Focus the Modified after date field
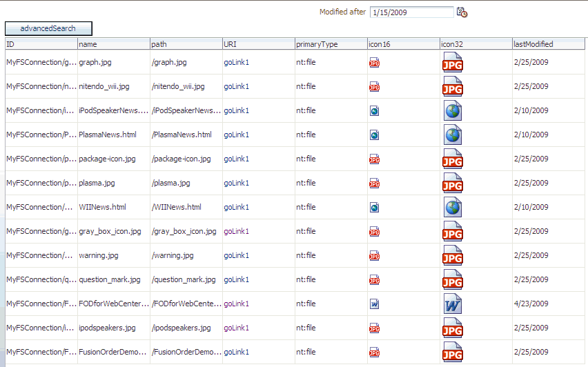 (411, 12)
